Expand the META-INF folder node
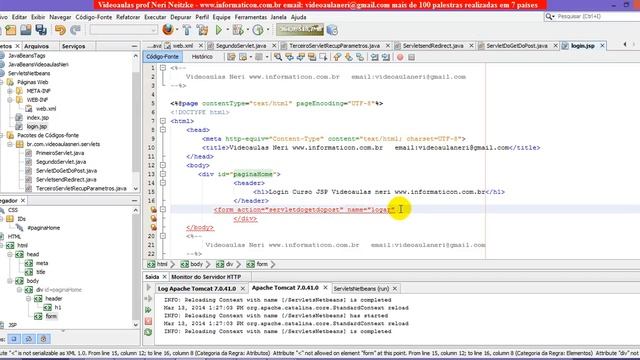Image resolution: width=640 pixels, height=360 pixels. (10, 91)
